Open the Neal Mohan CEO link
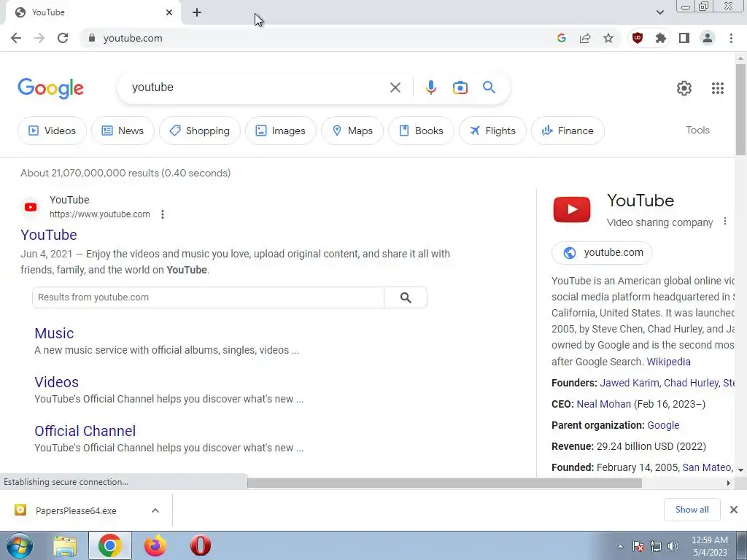Image resolution: width=747 pixels, height=560 pixels. (603, 404)
